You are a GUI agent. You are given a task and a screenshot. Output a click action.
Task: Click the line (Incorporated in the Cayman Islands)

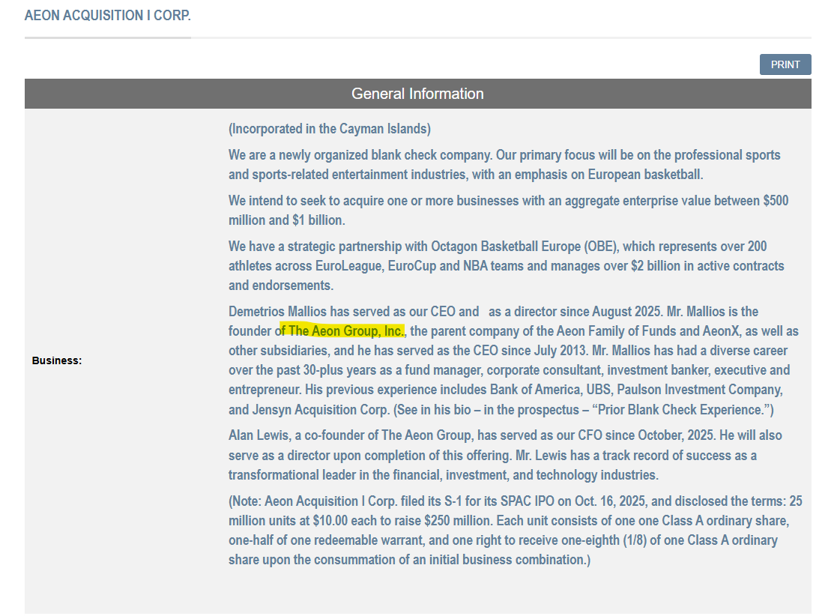330,129
